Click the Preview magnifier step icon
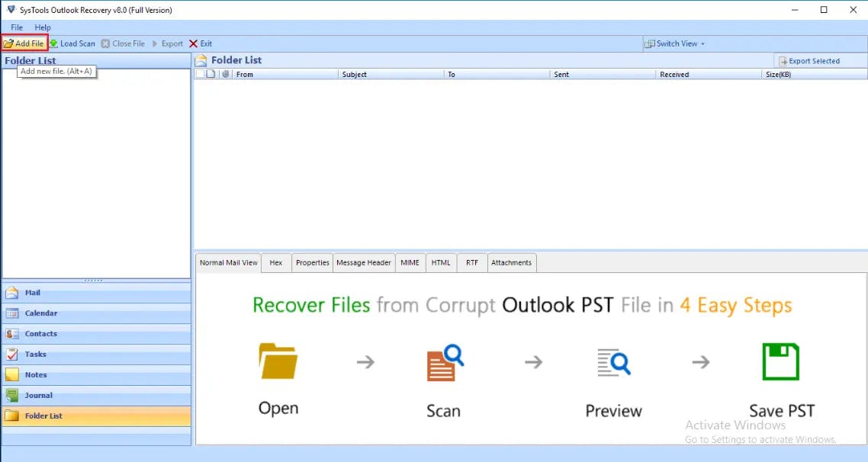The image size is (868, 462). coord(614,362)
